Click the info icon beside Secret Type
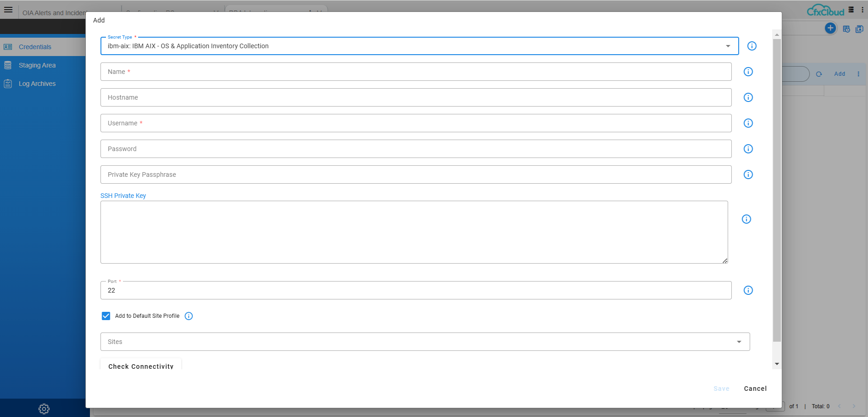The image size is (868, 417). (751, 46)
